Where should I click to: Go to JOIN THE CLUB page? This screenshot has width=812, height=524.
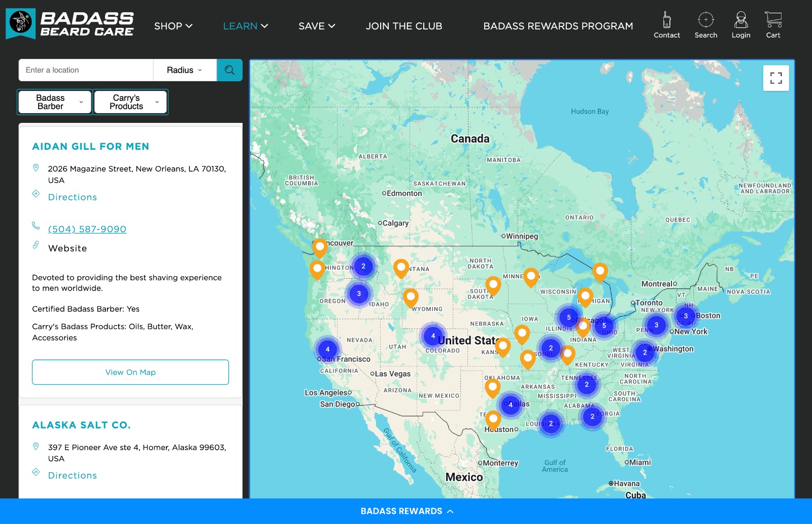pyautogui.click(x=404, y=26)
